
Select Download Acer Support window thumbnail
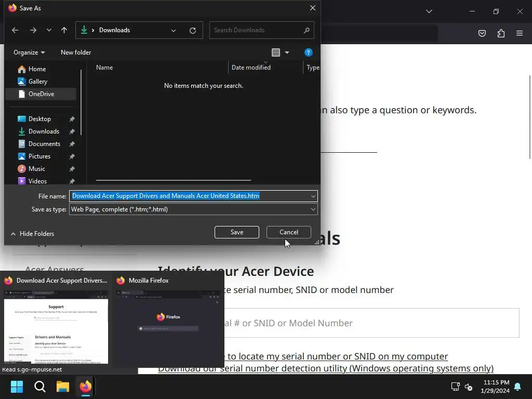(x=56, y=320)
